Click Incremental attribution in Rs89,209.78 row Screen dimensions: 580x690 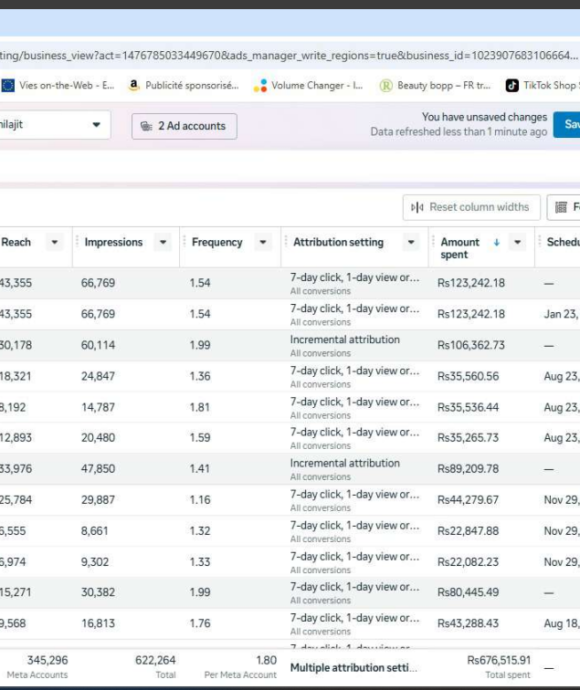[x=345, y=463]
